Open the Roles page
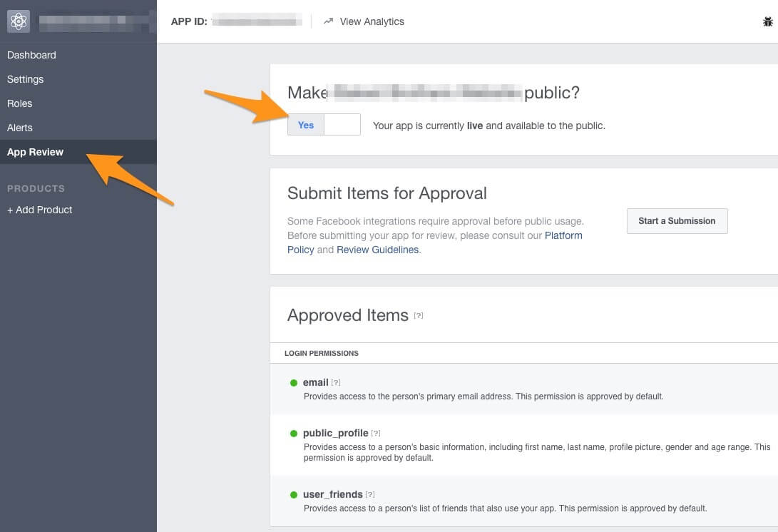The image size is (778, 532). pyautogui.click(x=19, y=103)
